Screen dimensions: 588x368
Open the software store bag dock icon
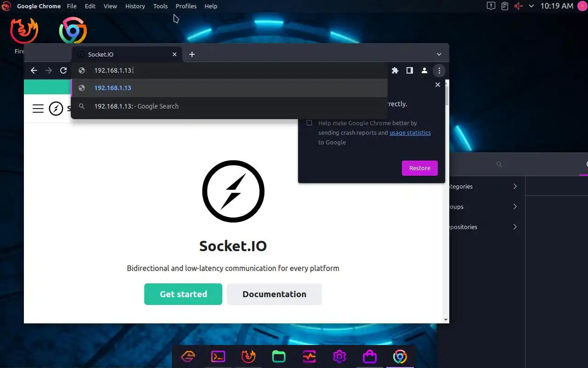370,356
